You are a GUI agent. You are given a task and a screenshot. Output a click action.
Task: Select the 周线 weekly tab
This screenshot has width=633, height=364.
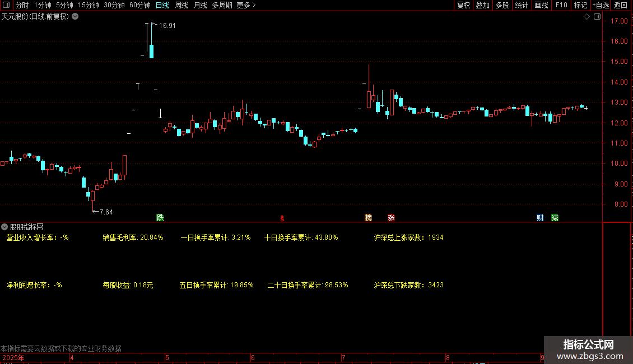181,5
